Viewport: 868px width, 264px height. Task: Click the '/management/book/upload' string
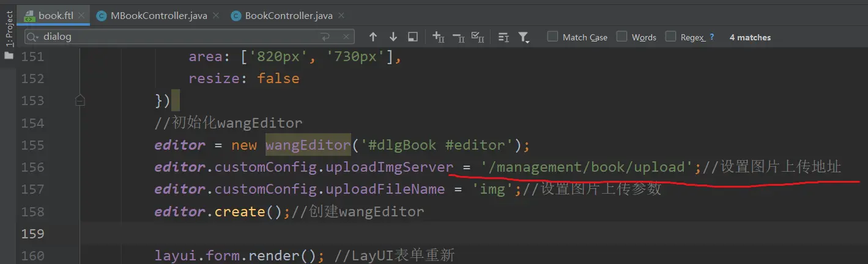point(587,167)
